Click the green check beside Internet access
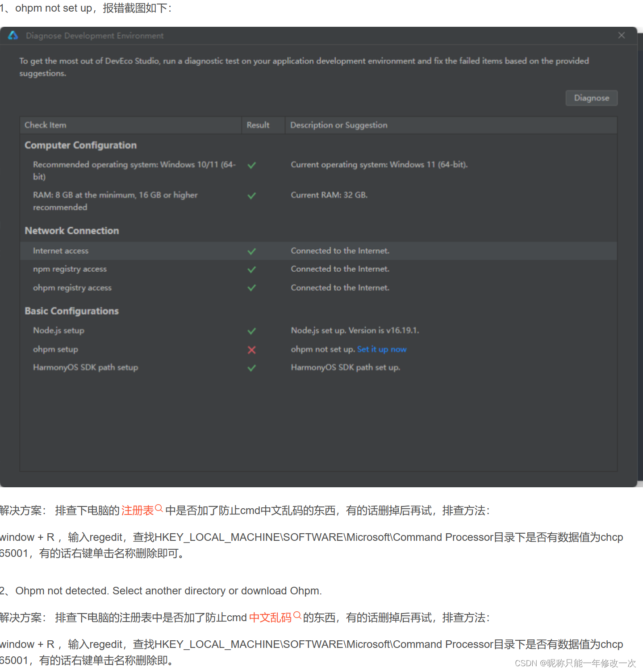 tap(251, 251)
